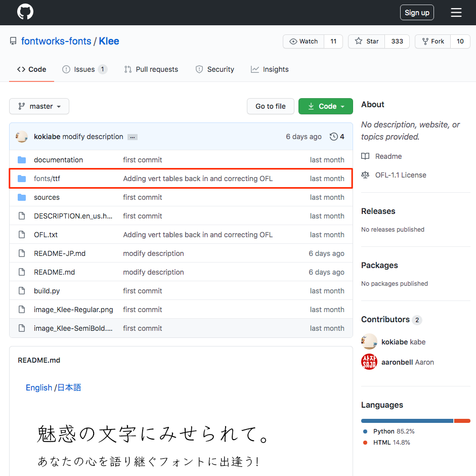Click the license scale icon

(x=365, y=175)
